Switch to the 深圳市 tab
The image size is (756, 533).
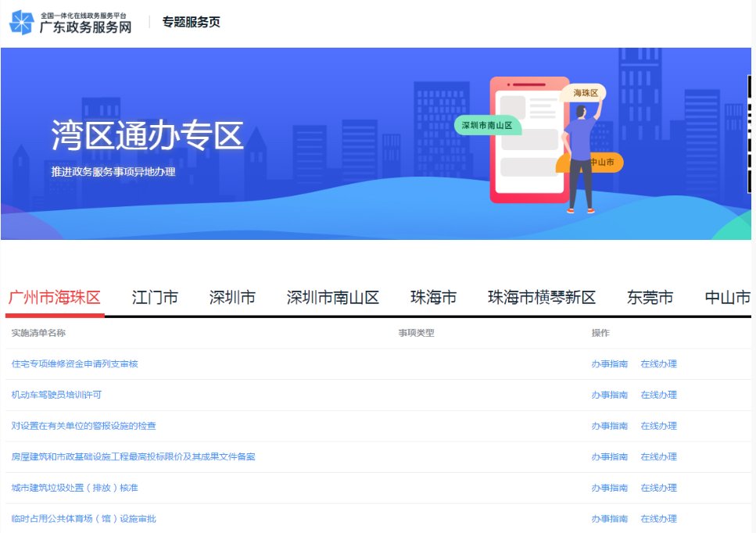[232, 297]
